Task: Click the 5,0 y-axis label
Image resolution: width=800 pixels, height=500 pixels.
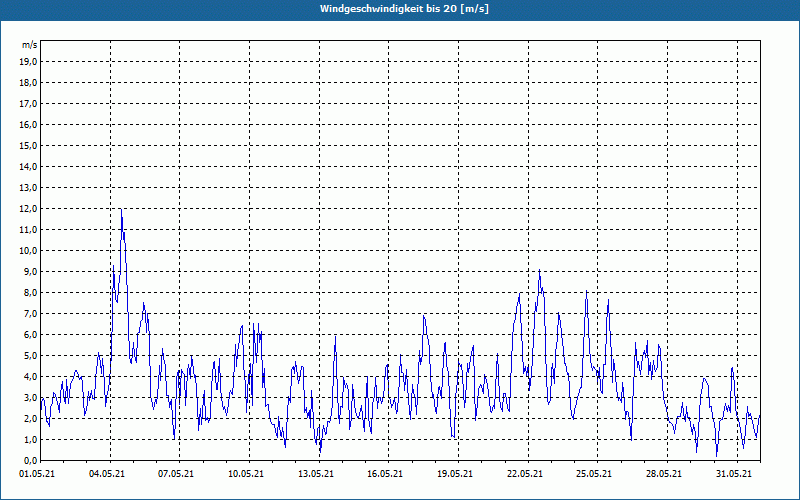Action: (x=31, y=356)
